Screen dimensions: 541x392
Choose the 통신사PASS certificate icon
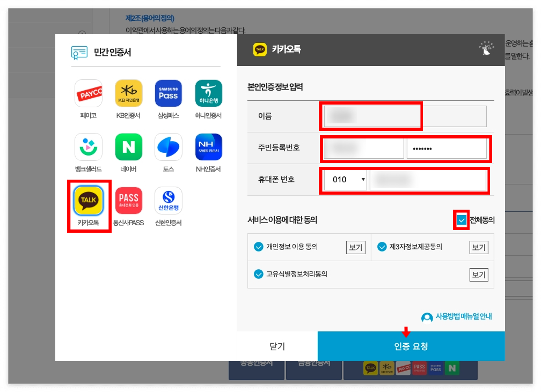(x=128, y=201)
